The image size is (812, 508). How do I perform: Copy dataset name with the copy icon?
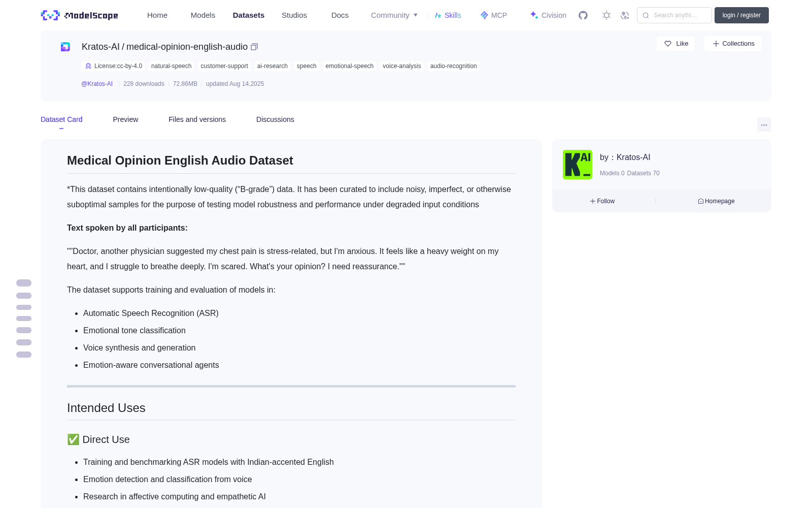coord(254,47)
